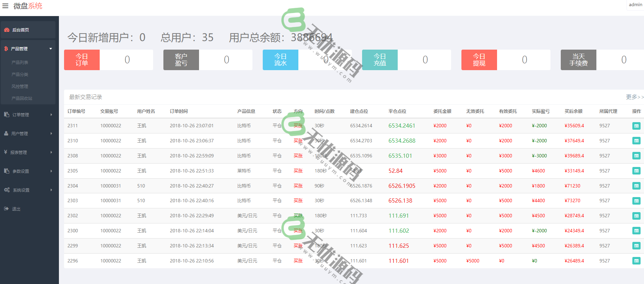Open details icon for order 2311
Image resolution: width=644 pixels, height=284 pixels.
[636, 126]
